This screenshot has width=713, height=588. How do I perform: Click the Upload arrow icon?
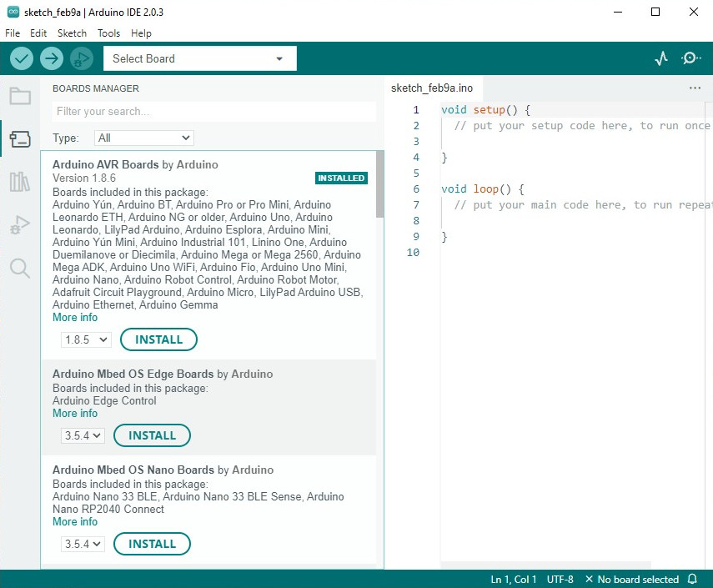pyautogui.click(x=52, y=58)
